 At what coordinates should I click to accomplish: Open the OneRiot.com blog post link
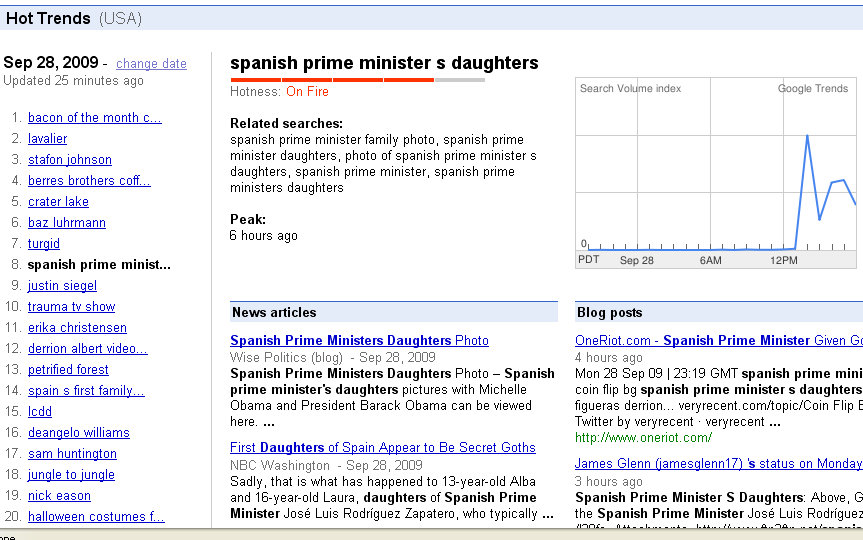click(719, 341)
